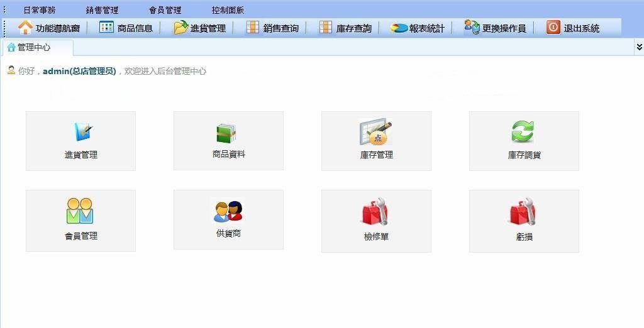
Task: Click the 庫存查詢 table icon
Action: (x=326, y=27)
